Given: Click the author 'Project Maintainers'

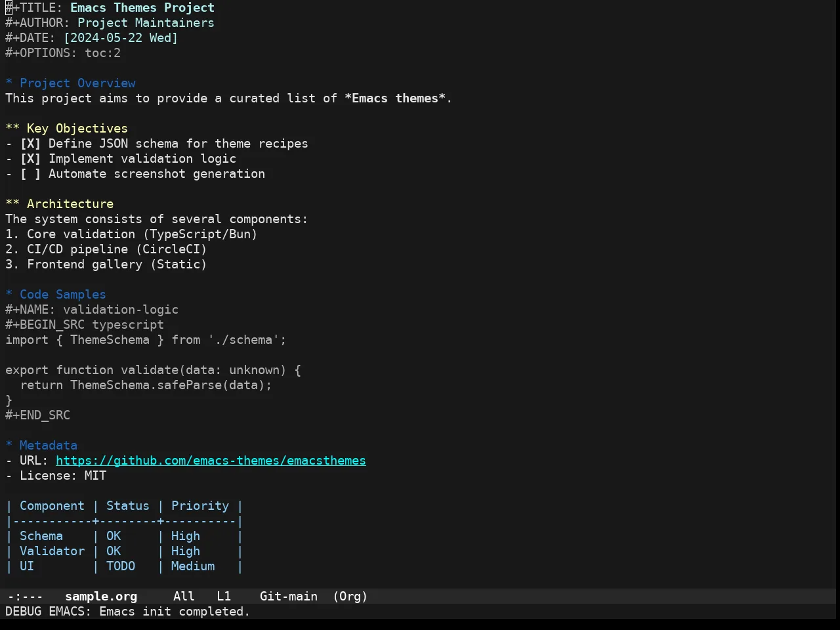Looking at the screenshot, I should coord(146,23).
